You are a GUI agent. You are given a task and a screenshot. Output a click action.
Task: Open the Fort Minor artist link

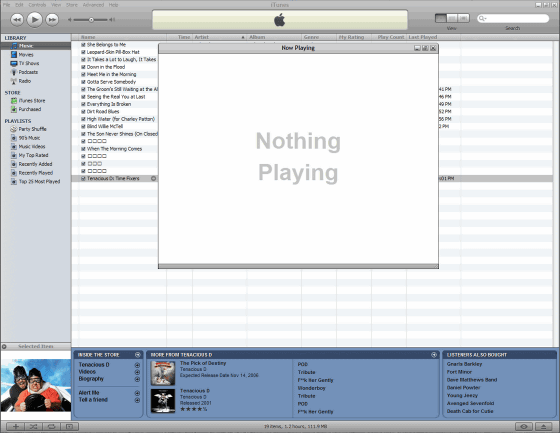click(x=459, y=372)
